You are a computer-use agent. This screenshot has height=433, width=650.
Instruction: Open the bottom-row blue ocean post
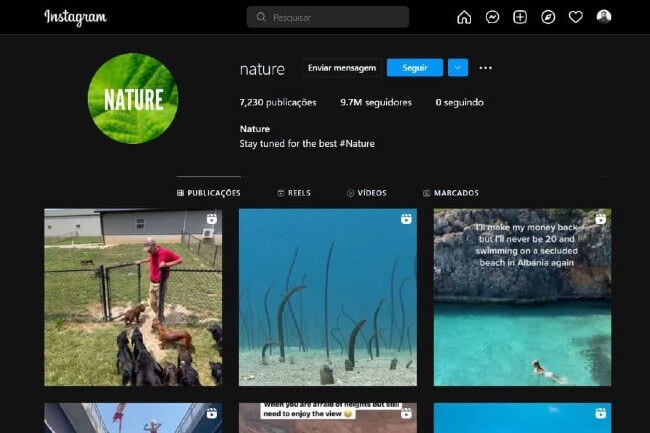tap(522, 418)
